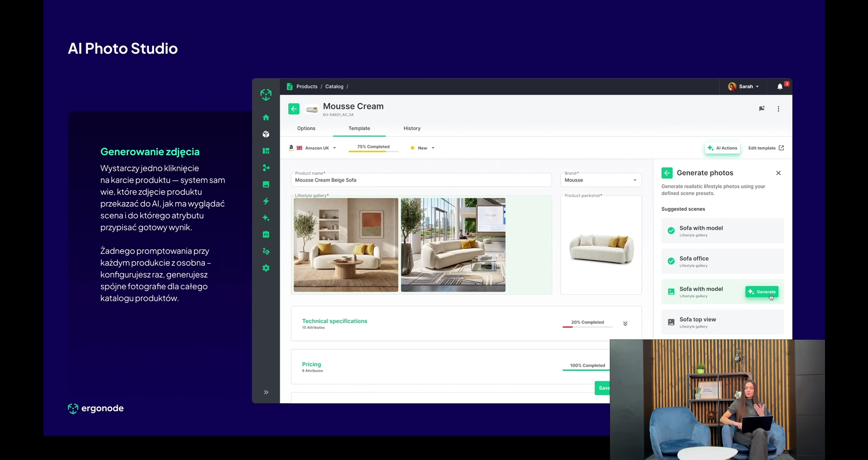
Task: Click image icon on highlighted Sofa with model scene
Action: pyautogui.click(x=671, y=292)
